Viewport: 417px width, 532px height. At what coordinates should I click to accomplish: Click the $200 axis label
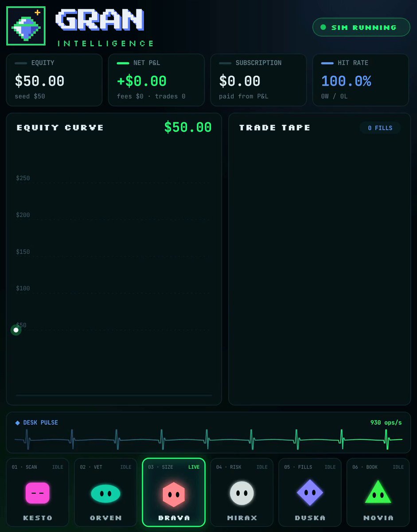(x=23, y=215)
